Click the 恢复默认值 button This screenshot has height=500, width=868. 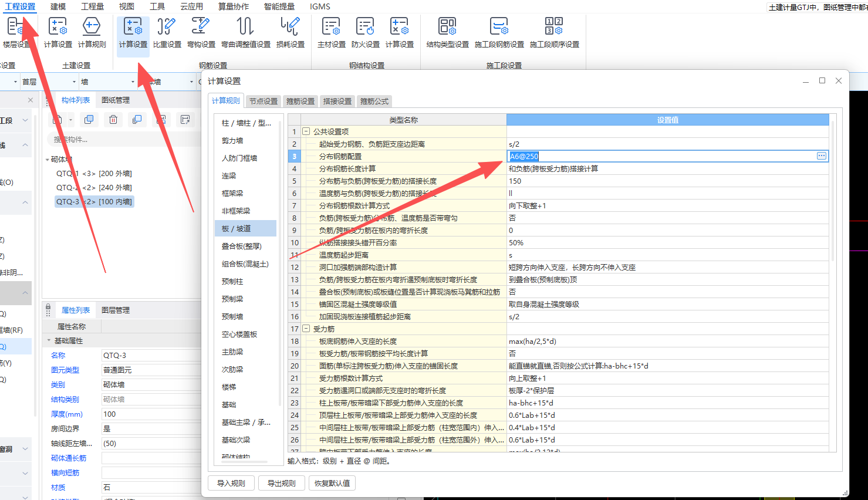[332, 483]
